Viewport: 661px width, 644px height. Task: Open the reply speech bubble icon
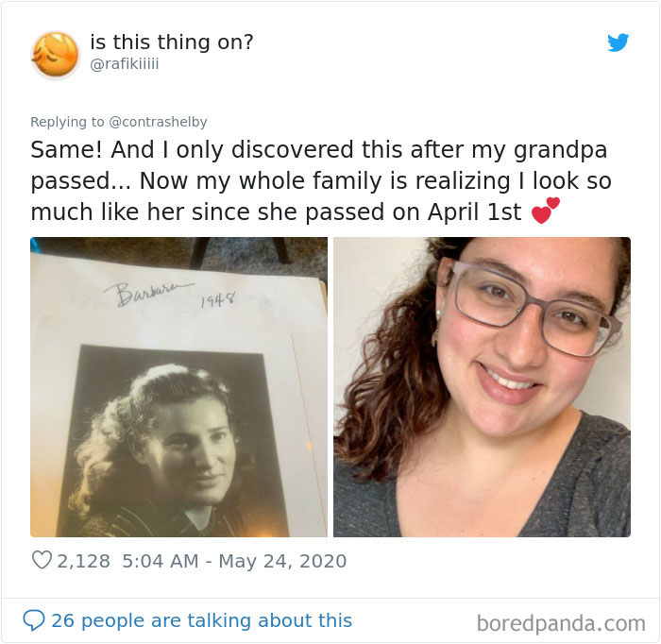click(34, 620)
